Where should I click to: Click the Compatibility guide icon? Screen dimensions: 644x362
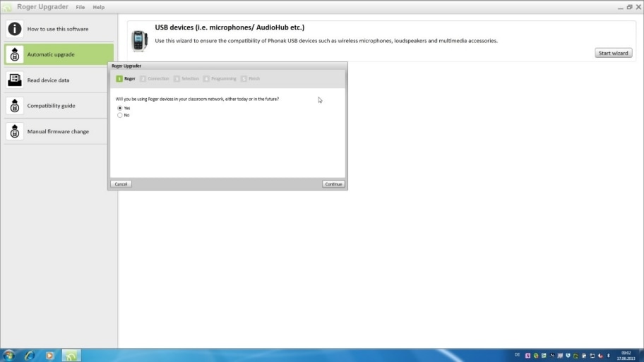tap(15, 106)
